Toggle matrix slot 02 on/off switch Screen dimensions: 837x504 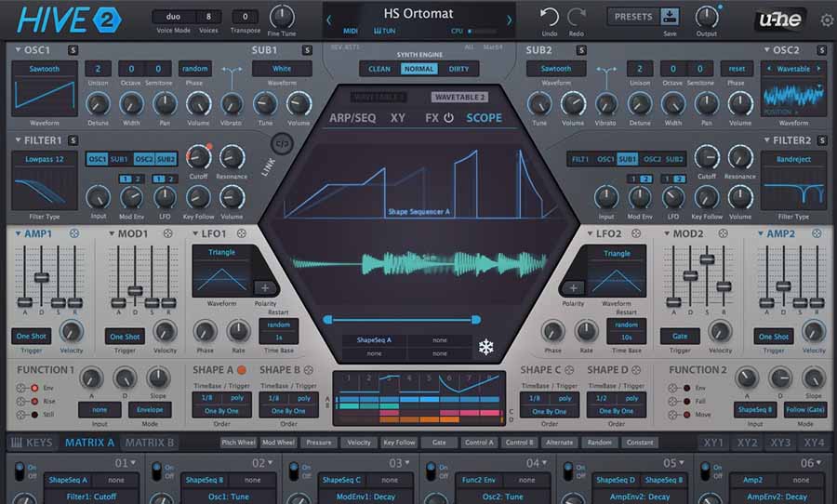tap(156, 471)
